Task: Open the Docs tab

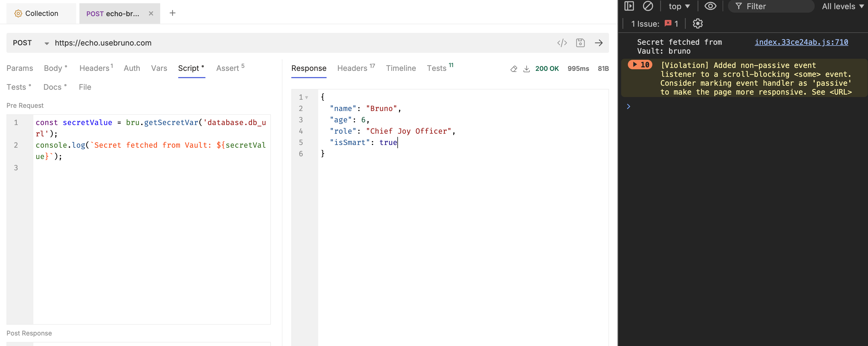Action: (55, 87)
